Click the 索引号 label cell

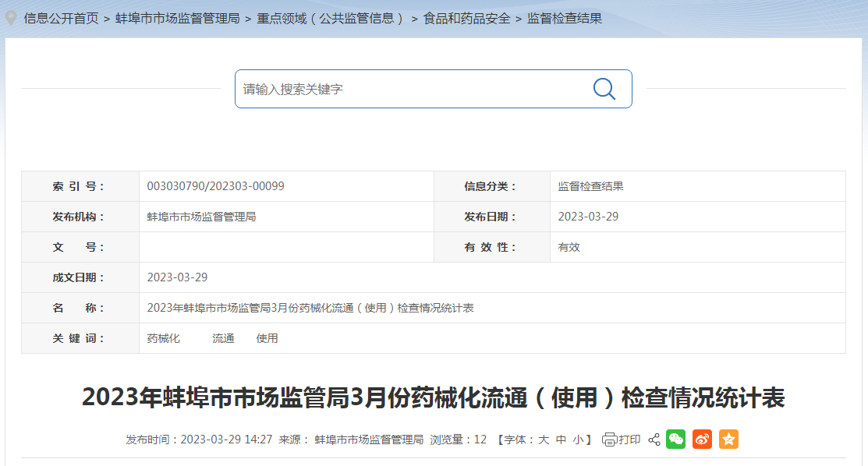pos(80,186)
